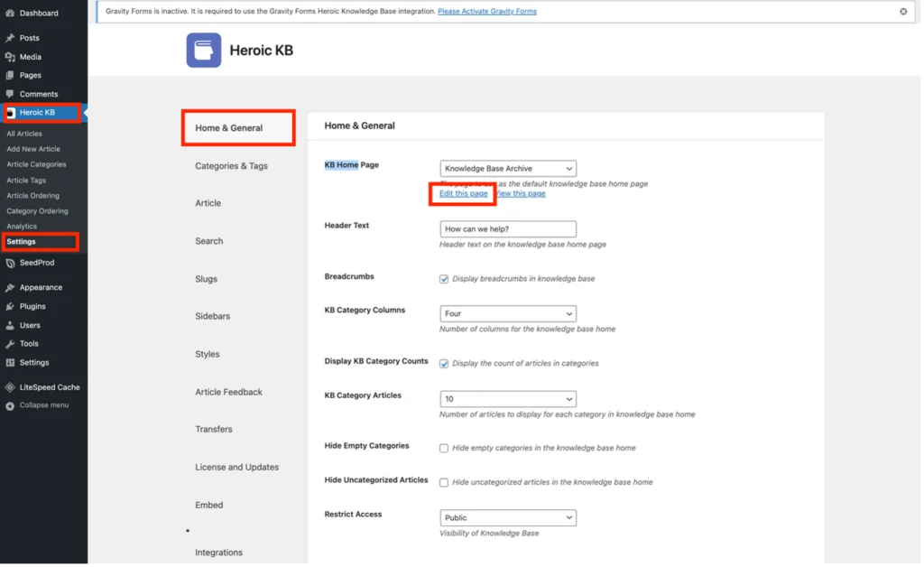Open the KB Category Articles dropdown
Image resolution: width=924 pixels, height=567 pixels.
[x=508, y=400]
